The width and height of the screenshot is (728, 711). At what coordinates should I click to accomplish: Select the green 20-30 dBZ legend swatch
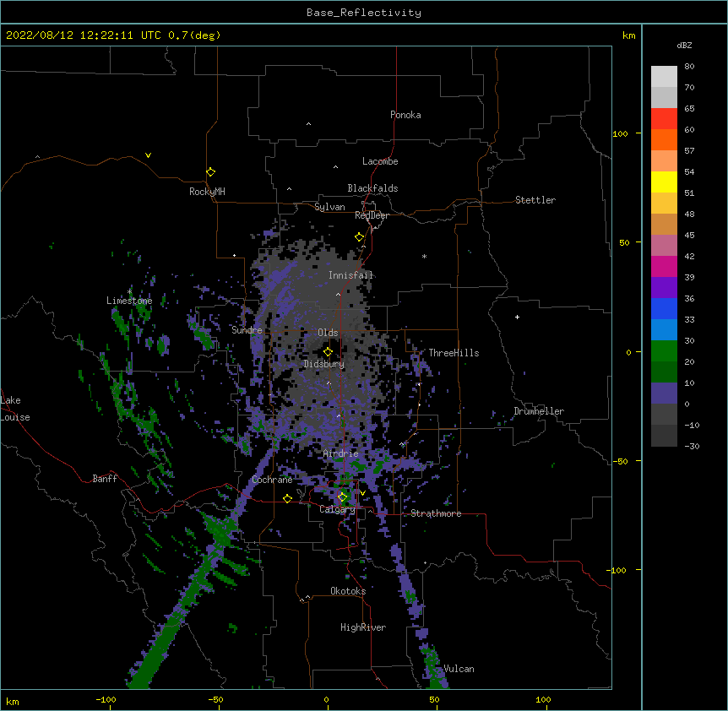[664, 351]
